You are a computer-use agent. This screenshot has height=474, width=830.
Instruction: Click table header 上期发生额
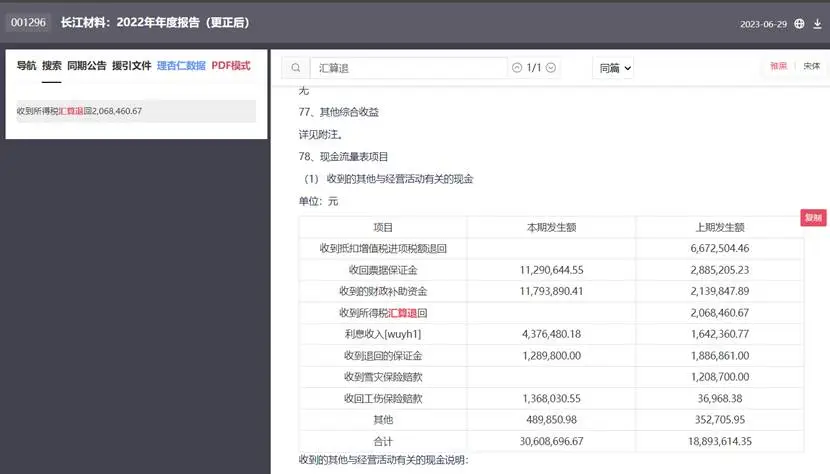(719, 227)
